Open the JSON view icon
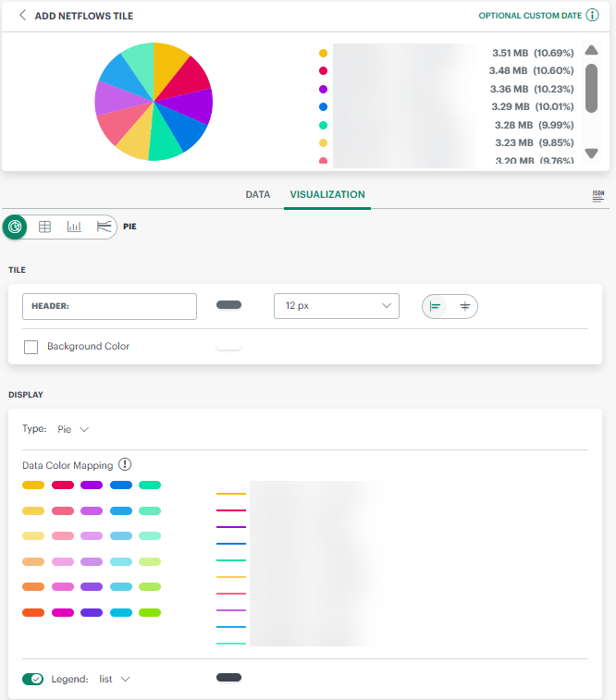 [x=598, y=196]
